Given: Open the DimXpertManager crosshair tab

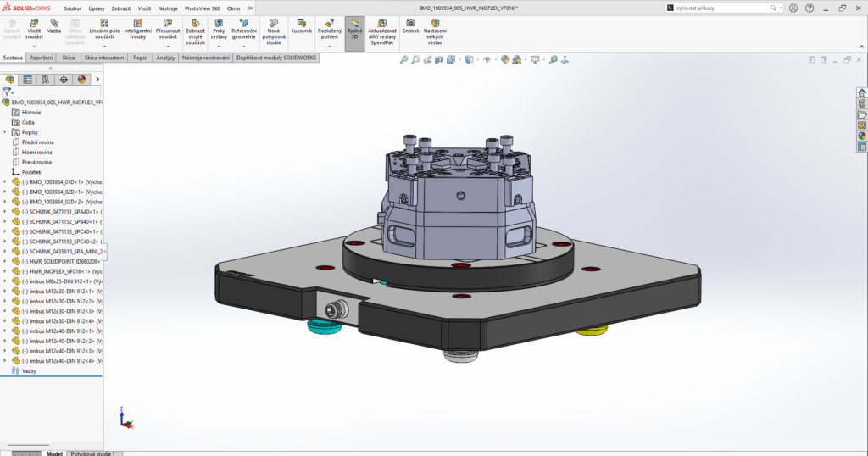Looking at the screenshot, I should [x=64, y=80].
